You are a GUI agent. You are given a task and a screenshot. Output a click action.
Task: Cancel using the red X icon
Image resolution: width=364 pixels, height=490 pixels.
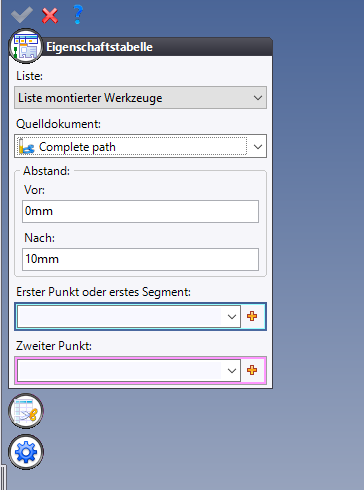tap(50, 15)
